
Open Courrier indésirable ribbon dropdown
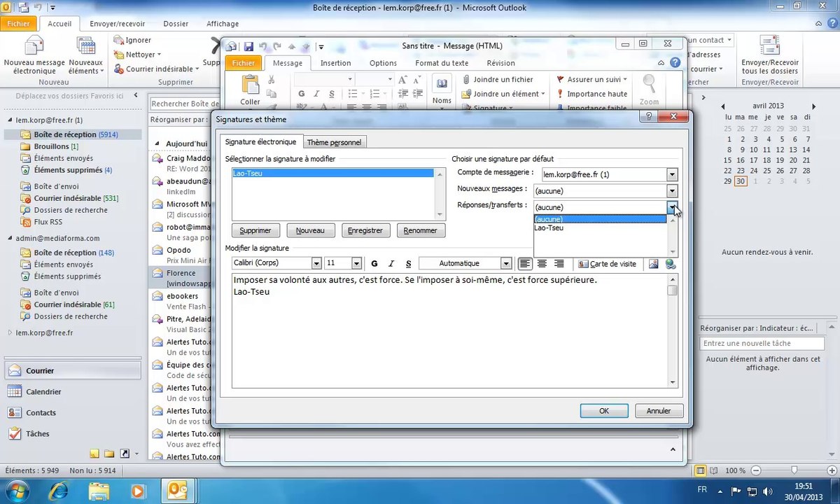(158, 69)
